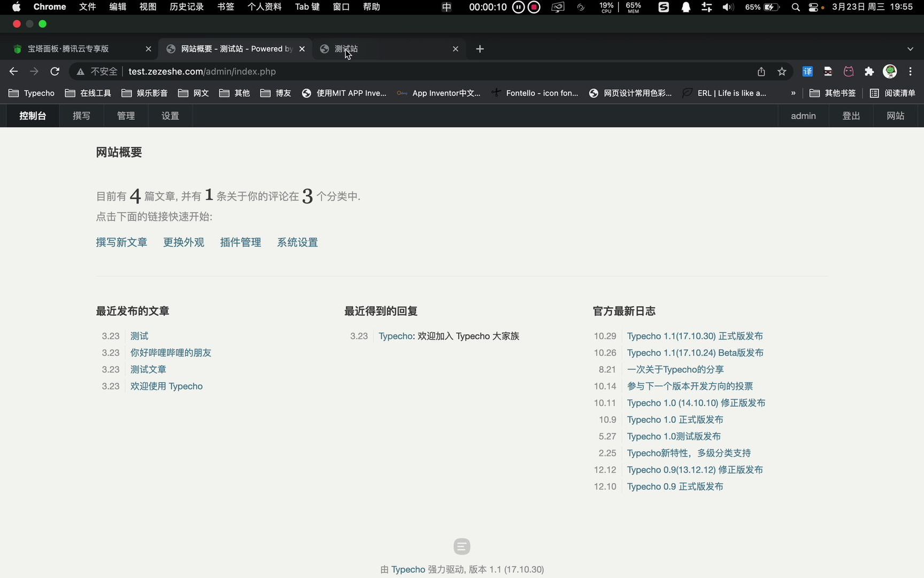
Task: Open the 娱乐影音 bookmark folder
Action: [145, 93]
